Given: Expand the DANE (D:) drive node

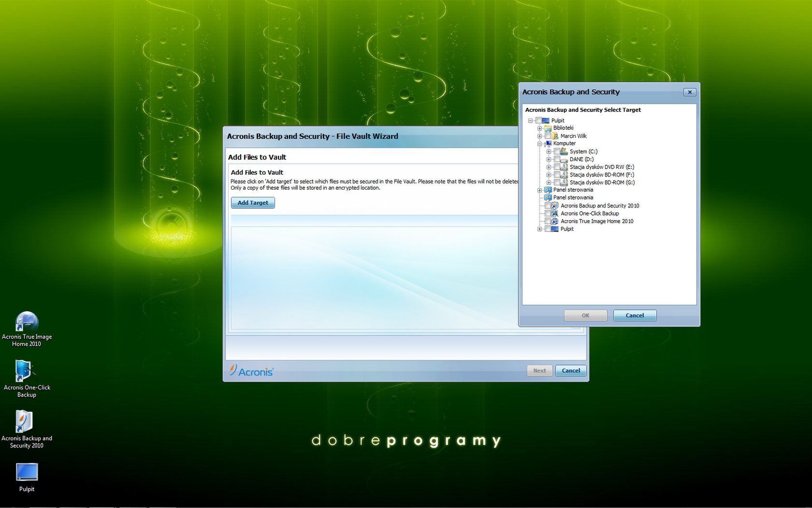Looking at the screenshot, I should click(x=549, y=159).
